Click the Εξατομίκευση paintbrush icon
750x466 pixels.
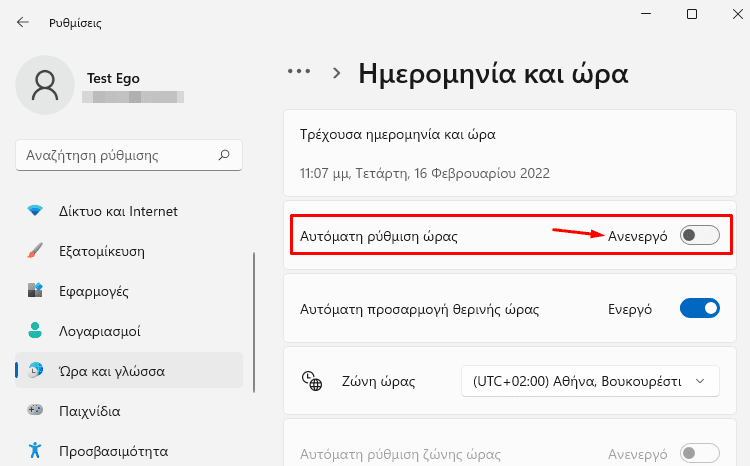pyautogui.click(x=35, y=251)
